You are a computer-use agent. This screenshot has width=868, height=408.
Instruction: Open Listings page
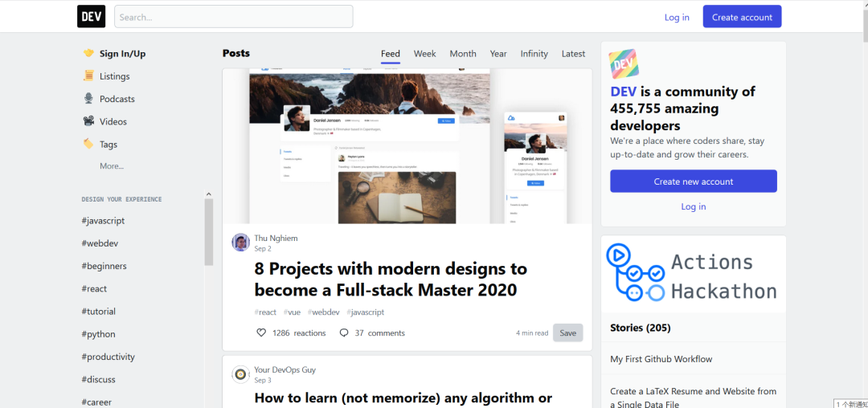click(x=115, y=76)
